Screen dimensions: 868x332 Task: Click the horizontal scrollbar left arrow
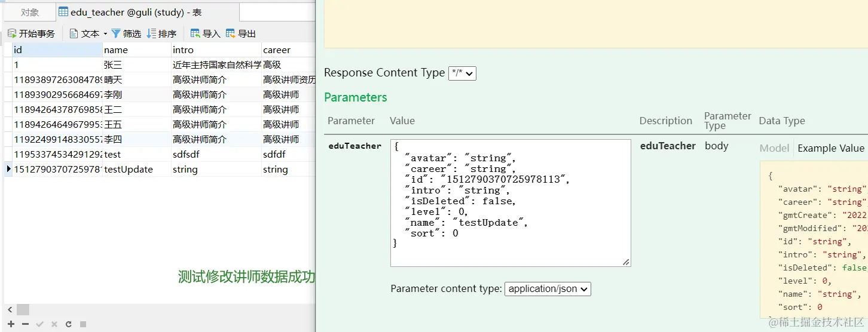(10, 310)
